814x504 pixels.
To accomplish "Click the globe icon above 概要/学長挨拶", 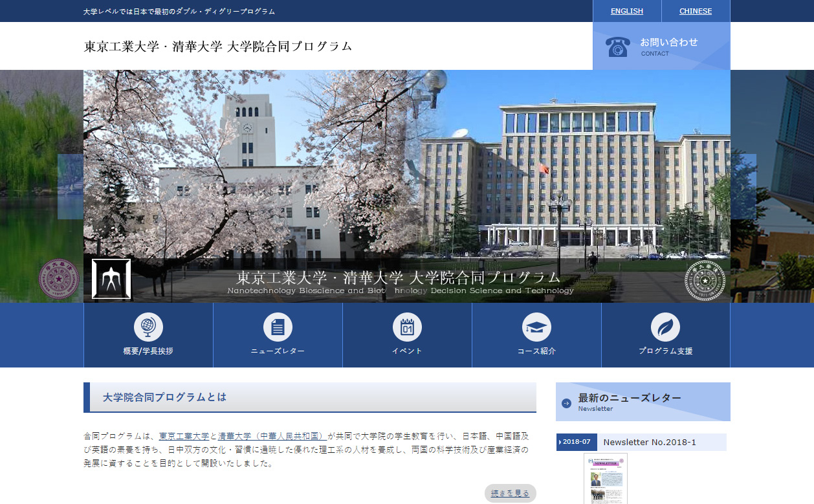I will pyautogui.click(x=148, y=327).
